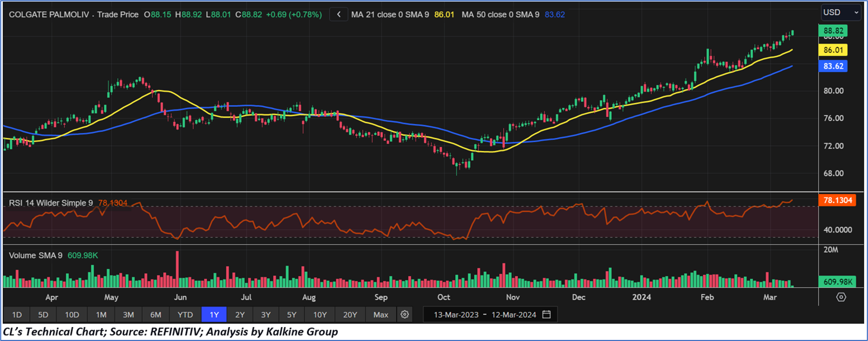
Task: Click the COLGATE PALMOLIV Trade Price label
Action: pyautogui.click(x=74, y=15)
